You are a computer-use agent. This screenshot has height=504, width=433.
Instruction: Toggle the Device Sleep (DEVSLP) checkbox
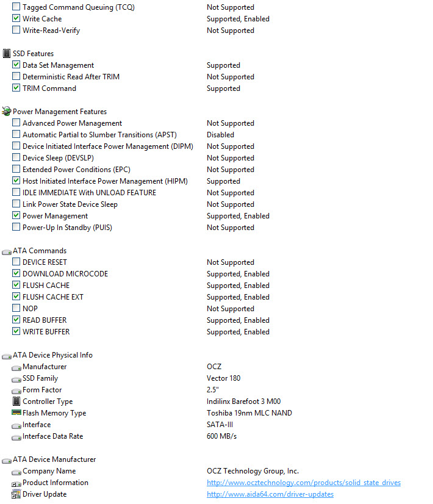(x=16, y=157)
